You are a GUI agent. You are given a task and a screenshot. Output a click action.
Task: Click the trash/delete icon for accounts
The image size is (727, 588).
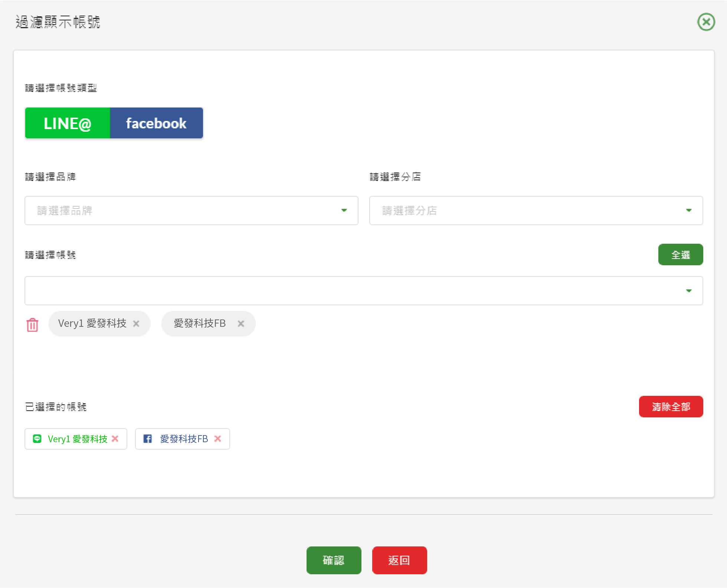point(32,324)
